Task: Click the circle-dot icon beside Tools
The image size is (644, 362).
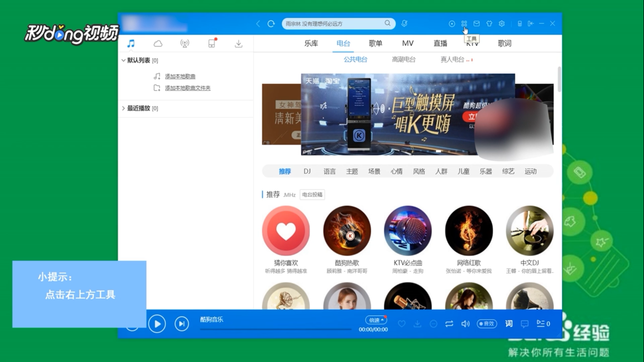Action: click(x=452, y=24)
